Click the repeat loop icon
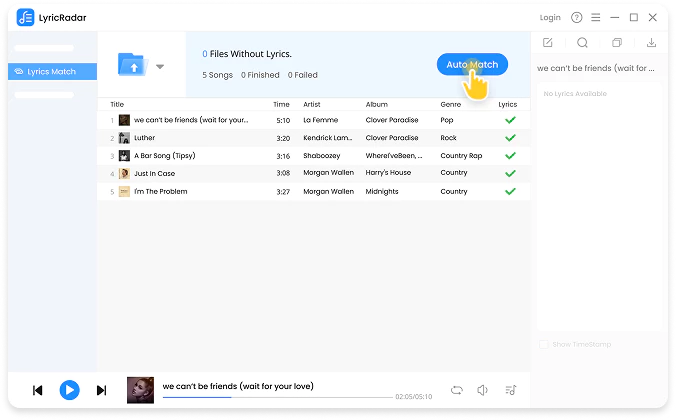676x420 pixels. coord(457,390)
